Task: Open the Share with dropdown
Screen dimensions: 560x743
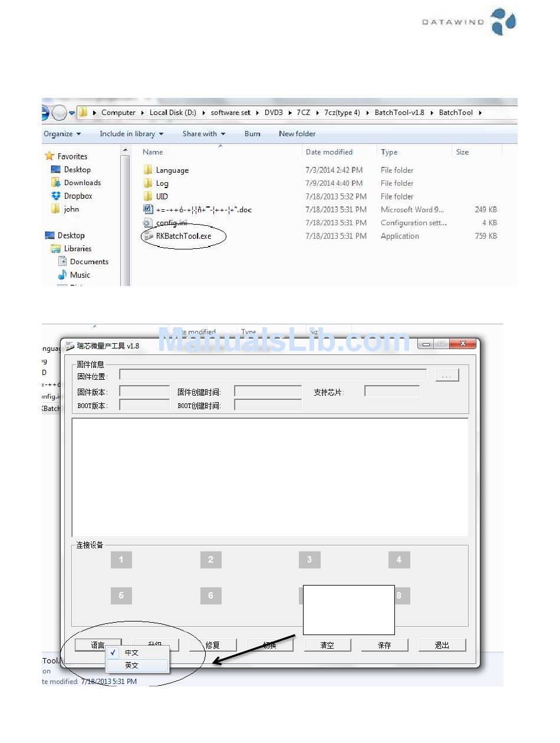Action: click(203, 134)
